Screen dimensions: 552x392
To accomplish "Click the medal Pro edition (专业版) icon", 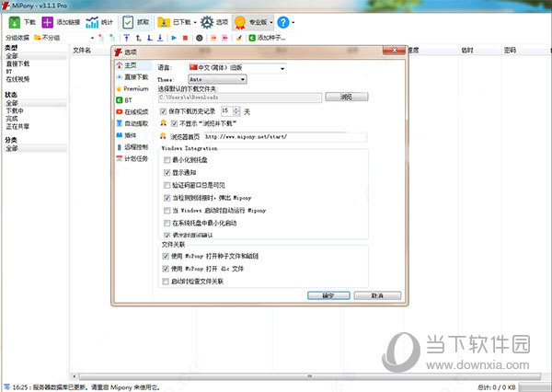I will [x=240, y=22].
